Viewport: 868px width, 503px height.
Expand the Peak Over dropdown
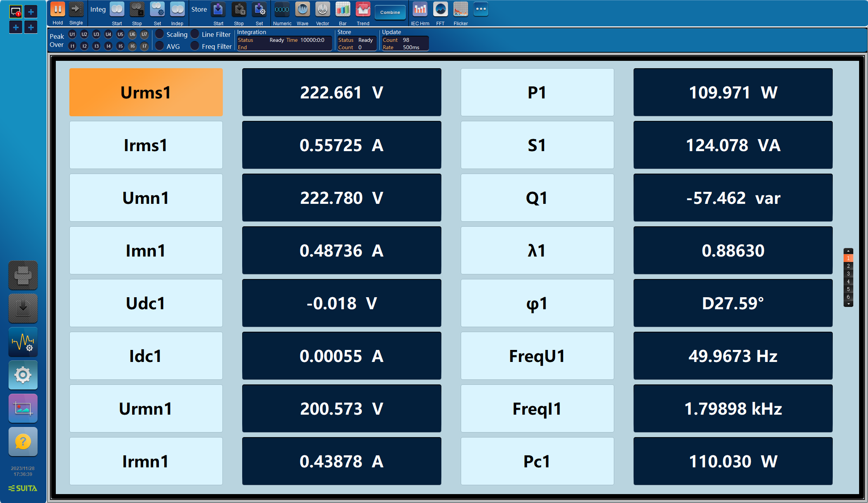[x=55, y=41]
